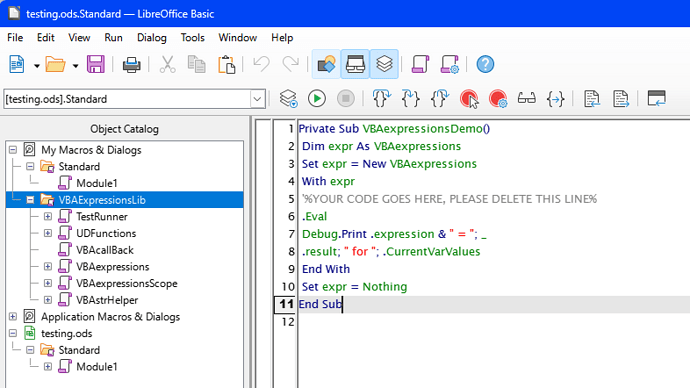The height and width of the screenshot is (388, 690).
Task: Select the TestRunner module label
Action: (x=102, y=216)
